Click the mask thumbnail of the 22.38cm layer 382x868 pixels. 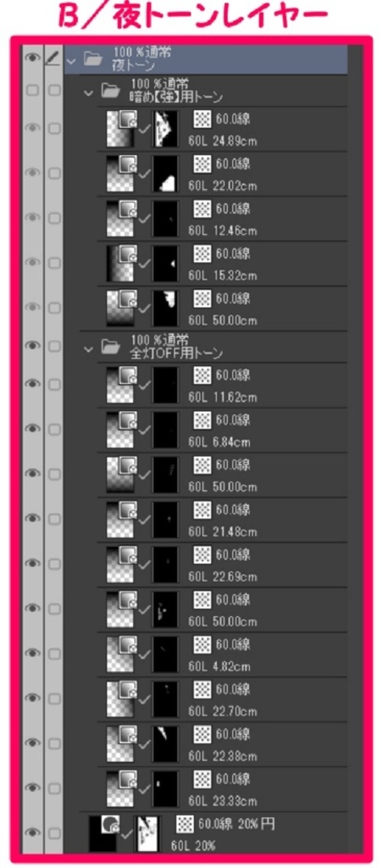click(x=165, y=743)
